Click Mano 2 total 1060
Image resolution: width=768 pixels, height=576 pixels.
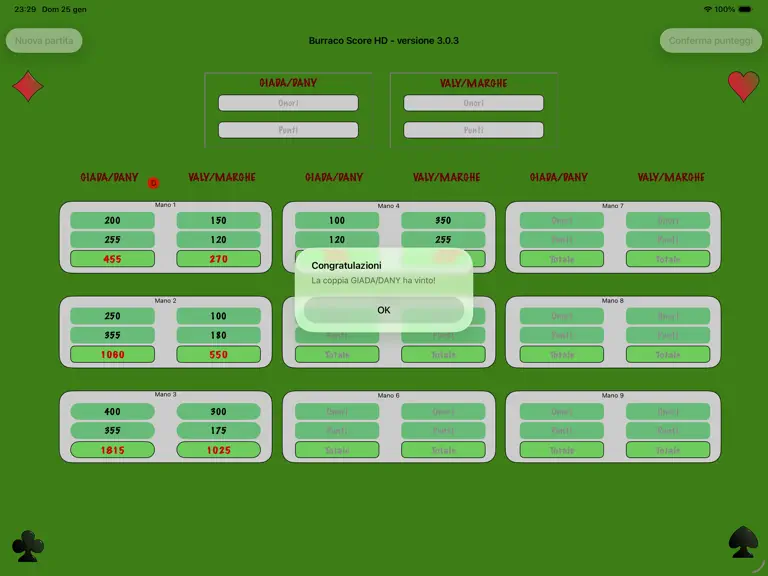(x=112, y=354)
